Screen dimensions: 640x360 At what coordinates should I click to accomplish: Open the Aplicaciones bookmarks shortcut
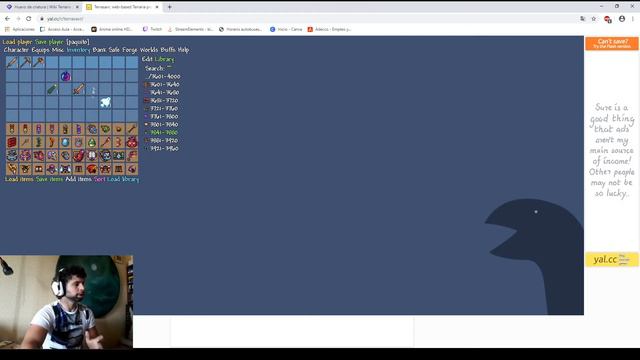tap(20, 29)
